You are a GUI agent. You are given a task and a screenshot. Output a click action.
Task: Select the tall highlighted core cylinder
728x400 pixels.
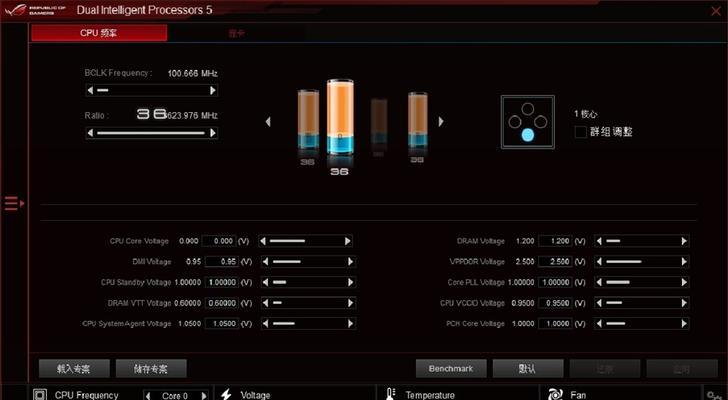tap(340, 117)
